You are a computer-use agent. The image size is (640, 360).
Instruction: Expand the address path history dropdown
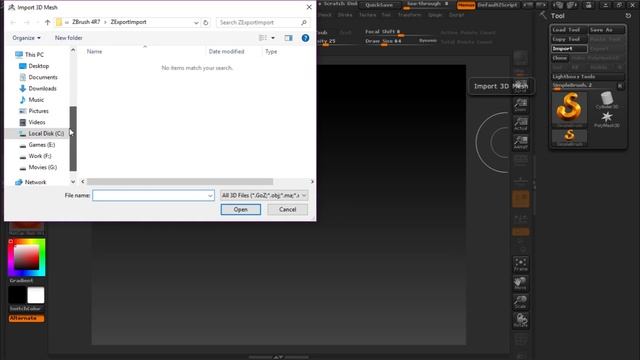coord(196,22)
